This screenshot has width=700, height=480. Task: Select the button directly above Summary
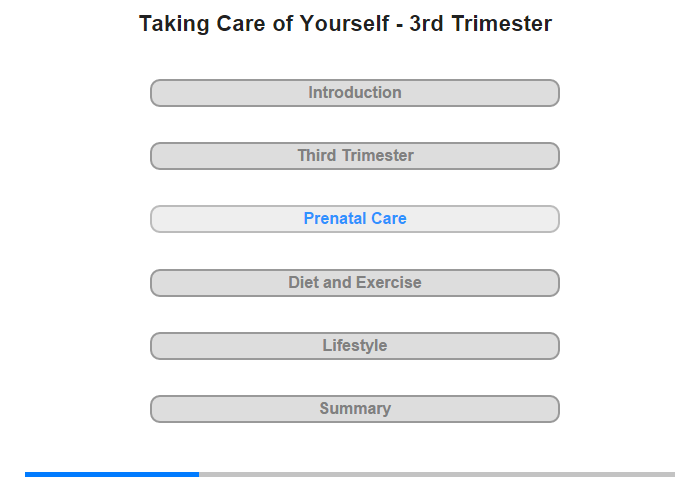(354, 346)
